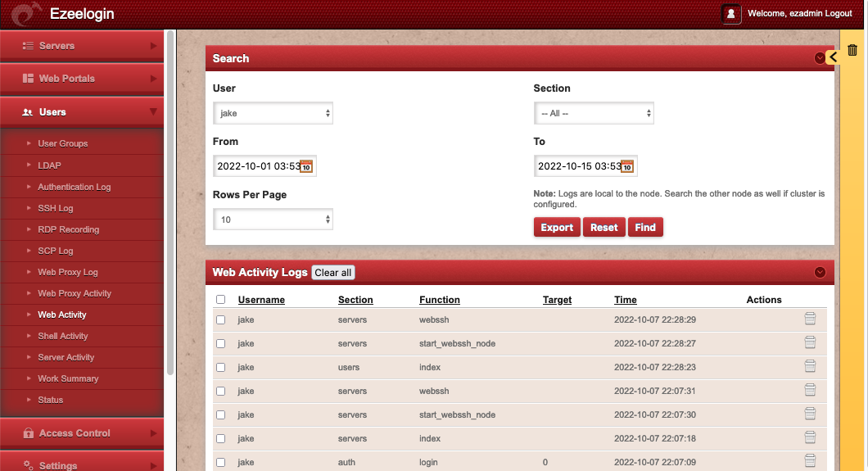Viewport: 868px width, 471px height.
Task: Click the back arrow on the yellow side panel
Action: coord(833,57)
